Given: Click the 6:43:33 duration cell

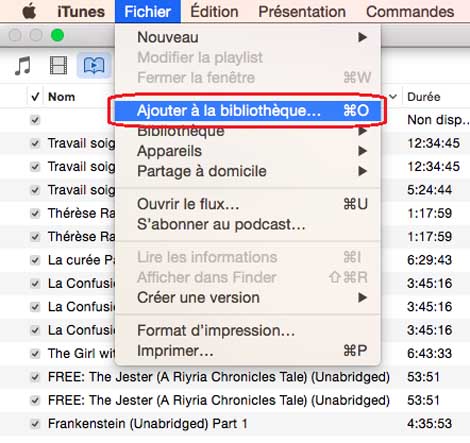Looking at the screenshot, I should tap(430, 353).
